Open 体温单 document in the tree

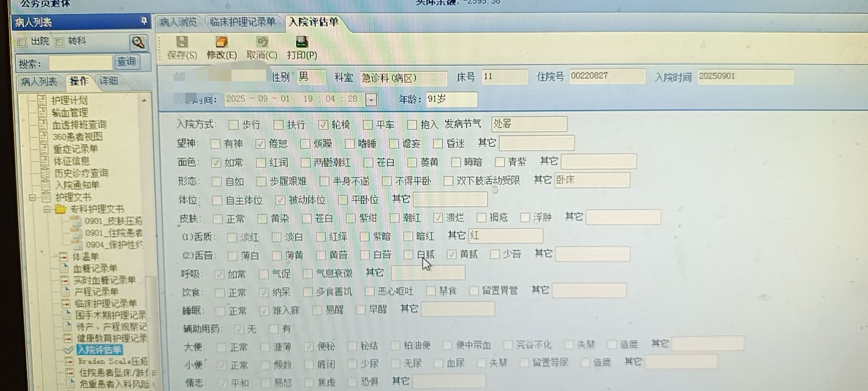(86, 257)
